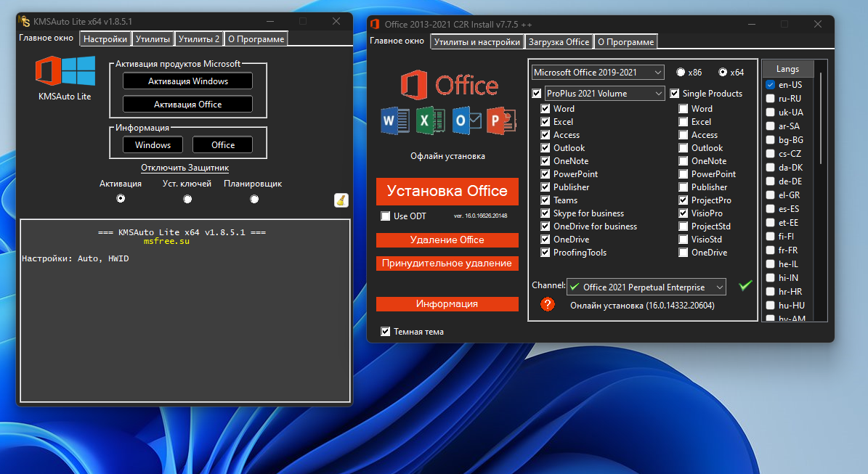Open О Программе tab in Office installer
This screenshot has height=474, width=868.
point(625,42)
